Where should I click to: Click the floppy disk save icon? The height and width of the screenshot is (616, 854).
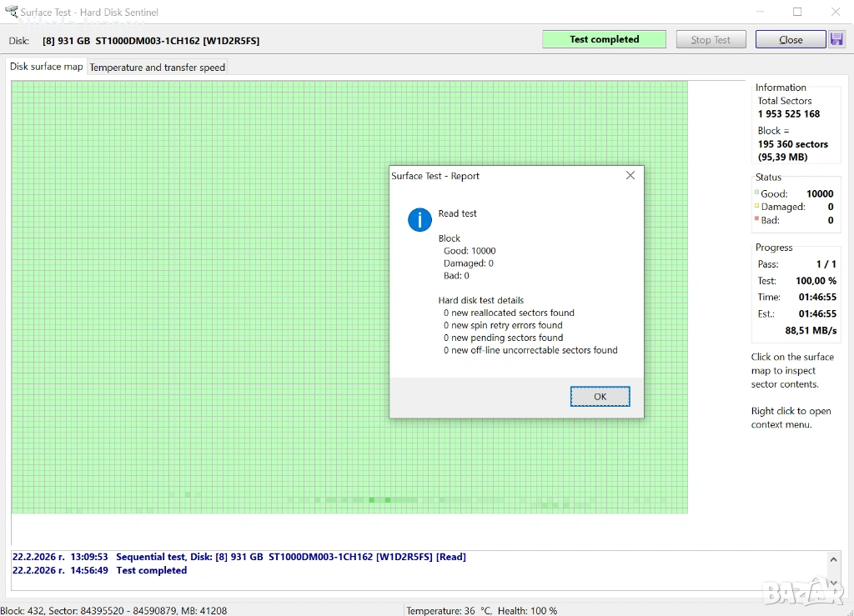click(836, 39)
